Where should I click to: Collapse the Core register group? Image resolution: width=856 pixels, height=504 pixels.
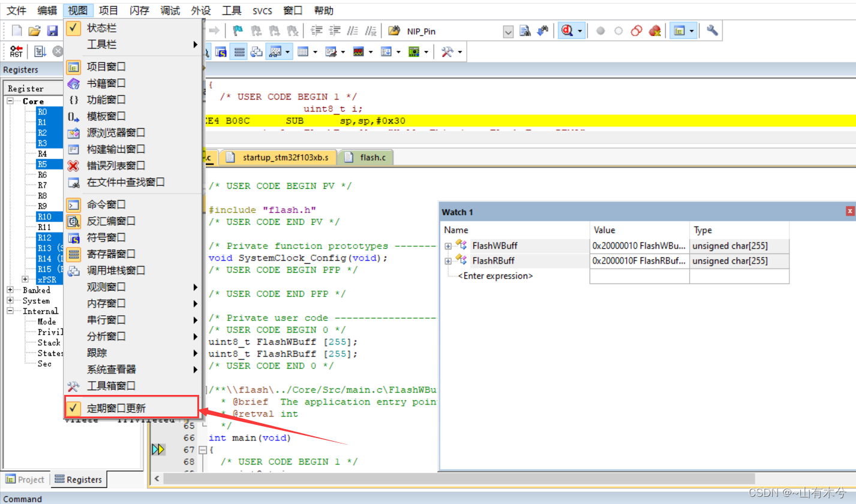point(10,101)
